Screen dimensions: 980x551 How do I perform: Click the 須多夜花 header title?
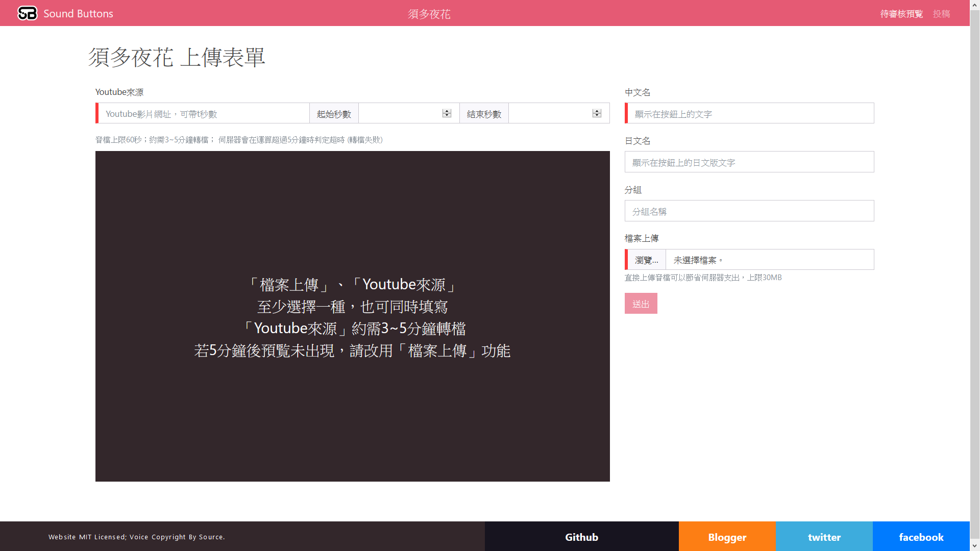[429, 14]
